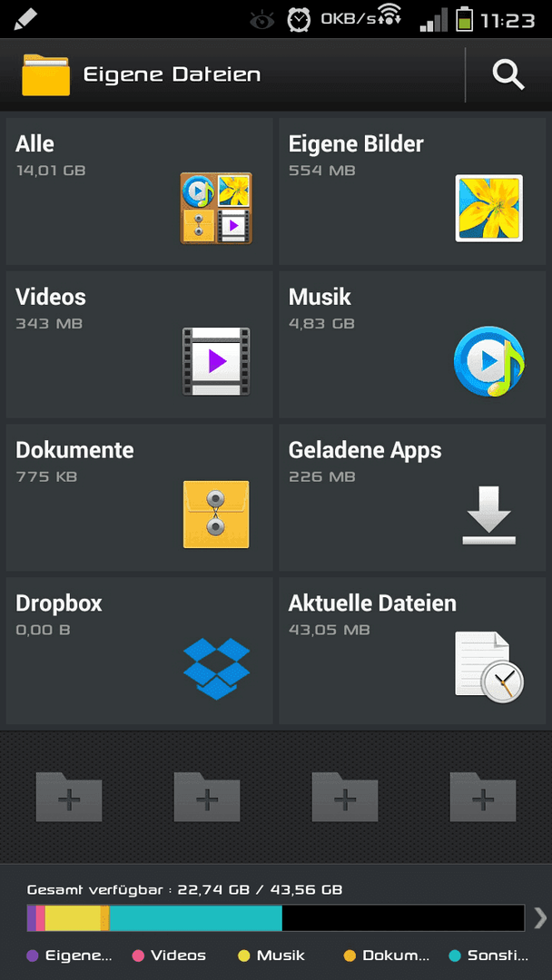Tap the Videos legend label at bottom
Screen dimensions: 552x980
(x=178, y=955)
